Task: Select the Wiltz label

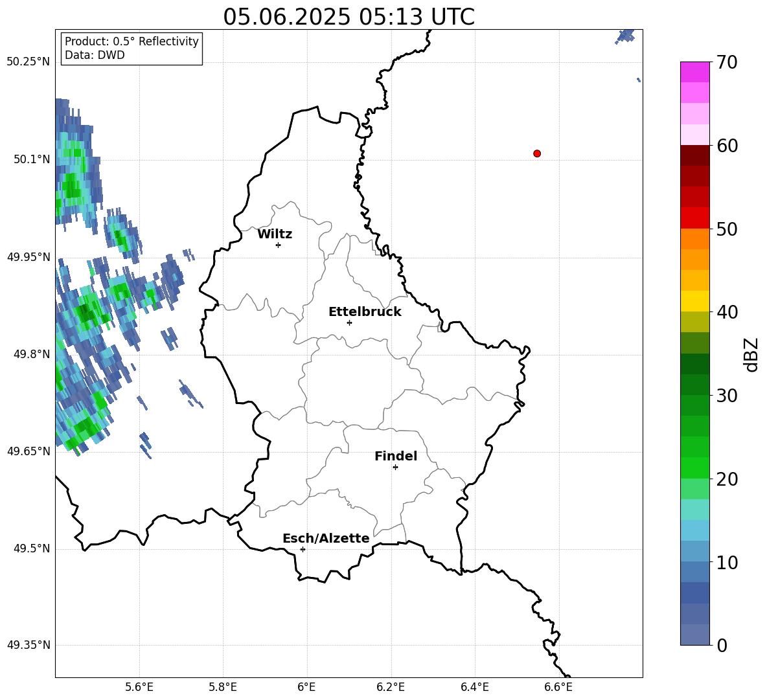Action: click(x=275, y=234)
